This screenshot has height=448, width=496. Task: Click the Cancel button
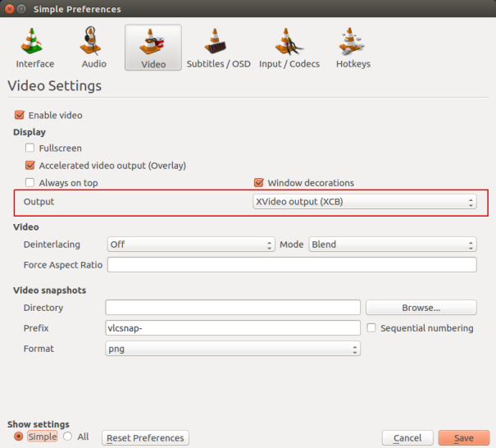pyautogui.click(x=407, y=438)
